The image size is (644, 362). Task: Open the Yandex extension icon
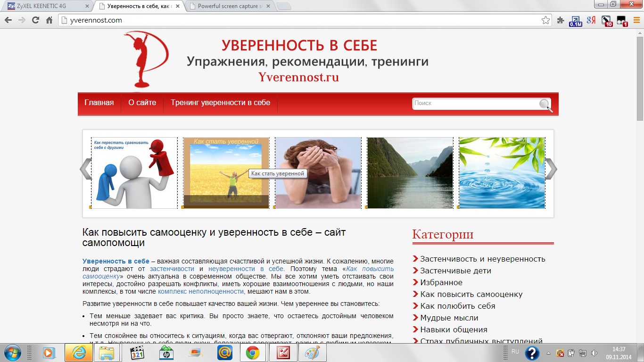591,20
